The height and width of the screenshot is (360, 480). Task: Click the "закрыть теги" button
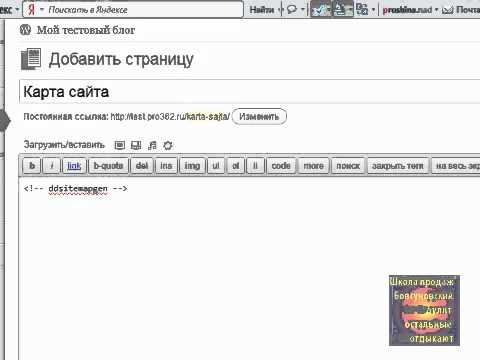[398, 166]
